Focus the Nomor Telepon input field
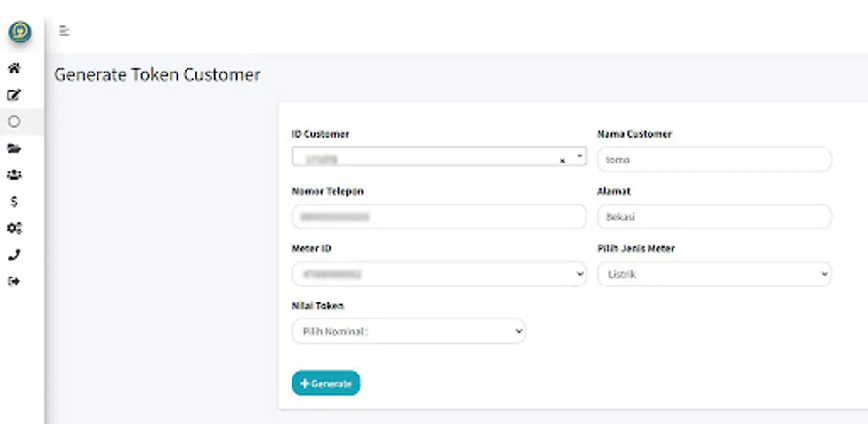Screen dimensions: 868x424 (x=438, y=217)
